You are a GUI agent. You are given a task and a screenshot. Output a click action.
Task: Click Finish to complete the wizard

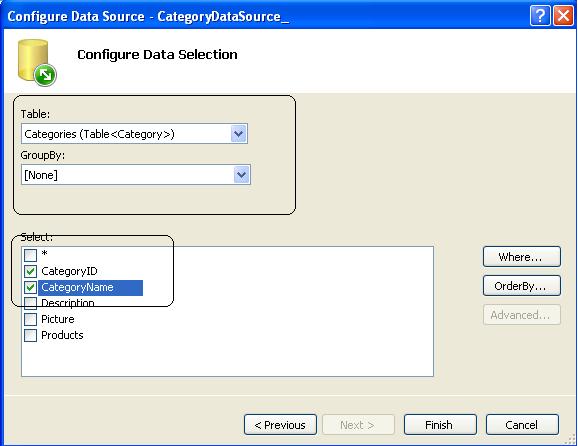[440, 425]
